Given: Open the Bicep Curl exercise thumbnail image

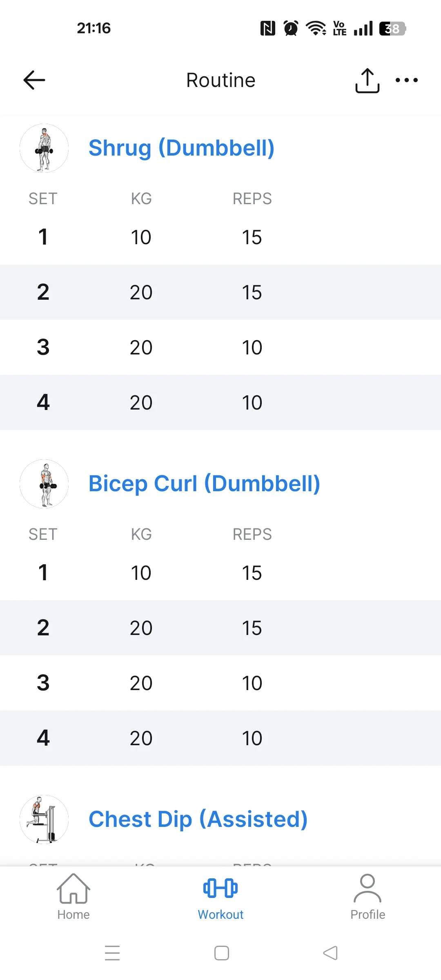Looking at the screenshot, I should pyautogui.click(x=44, y=484).
